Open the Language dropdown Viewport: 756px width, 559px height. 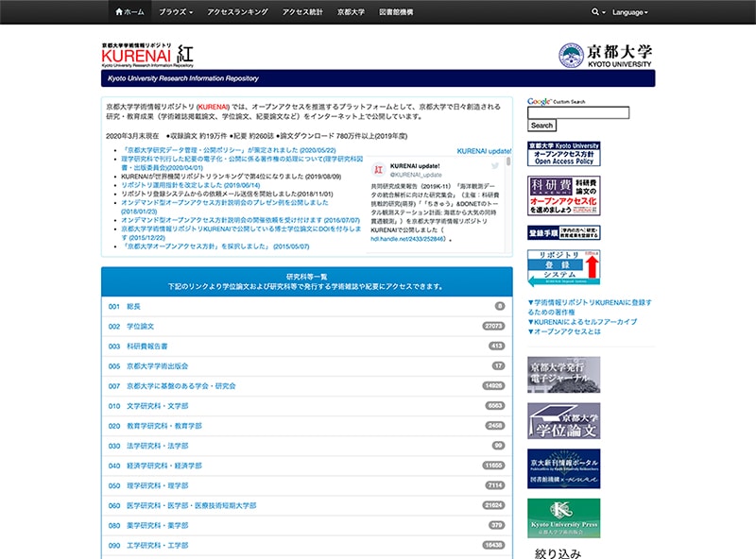coord(629,12)
